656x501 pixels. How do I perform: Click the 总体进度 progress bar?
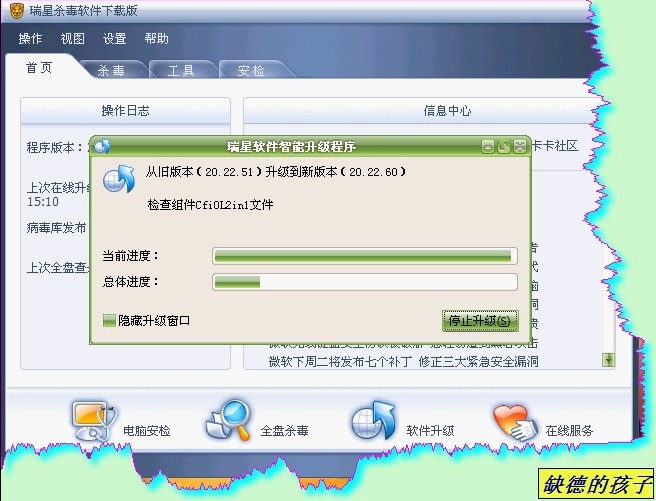click(365, 282)
